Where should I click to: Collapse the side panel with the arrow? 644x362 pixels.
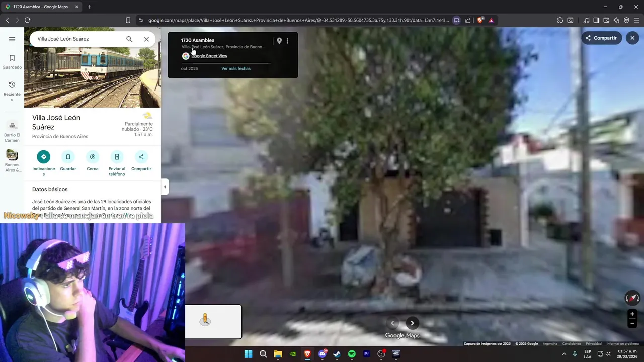tap(165, 187)
